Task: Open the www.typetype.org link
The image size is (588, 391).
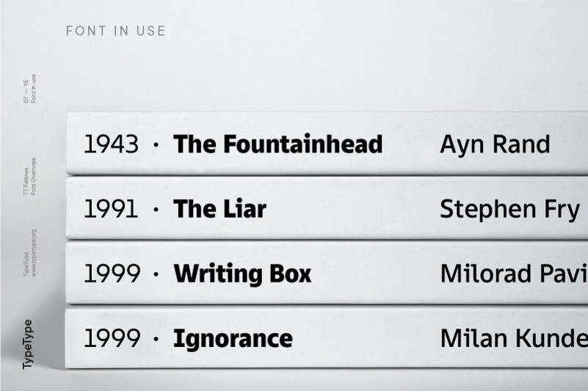Action: [x=34, y=253]
